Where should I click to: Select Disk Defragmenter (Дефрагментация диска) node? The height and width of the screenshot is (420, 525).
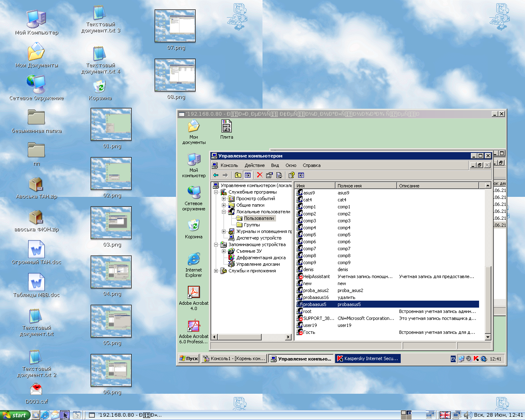click(x=260, y=258)
